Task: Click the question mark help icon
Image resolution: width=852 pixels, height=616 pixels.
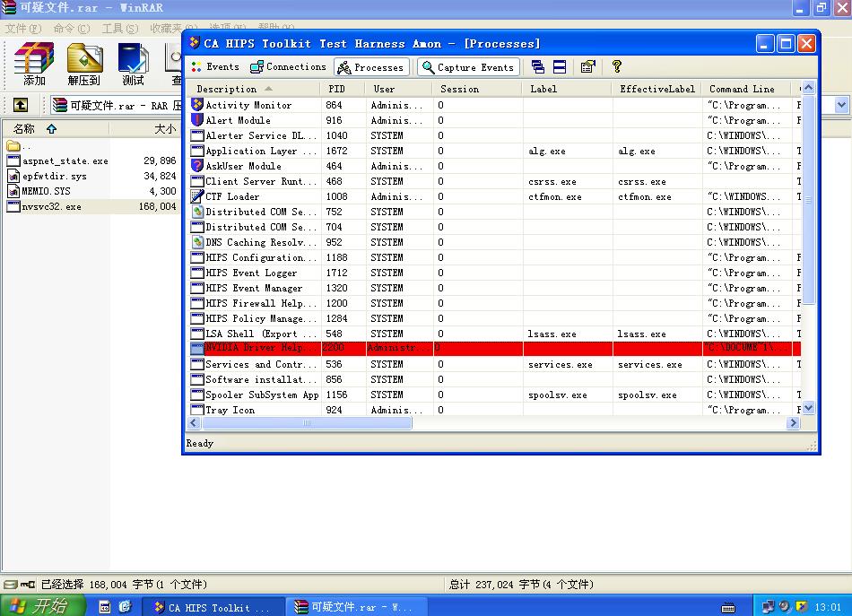Action: 617,67
